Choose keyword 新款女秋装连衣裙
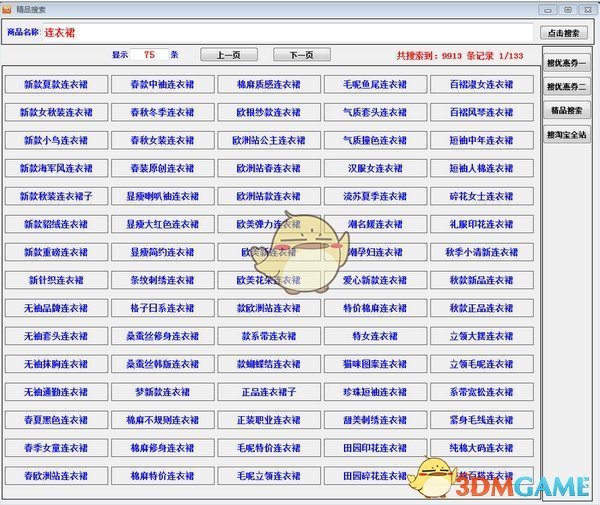This screenshot has width=600, height=505. pyautogui.click(x=56, y=112)
